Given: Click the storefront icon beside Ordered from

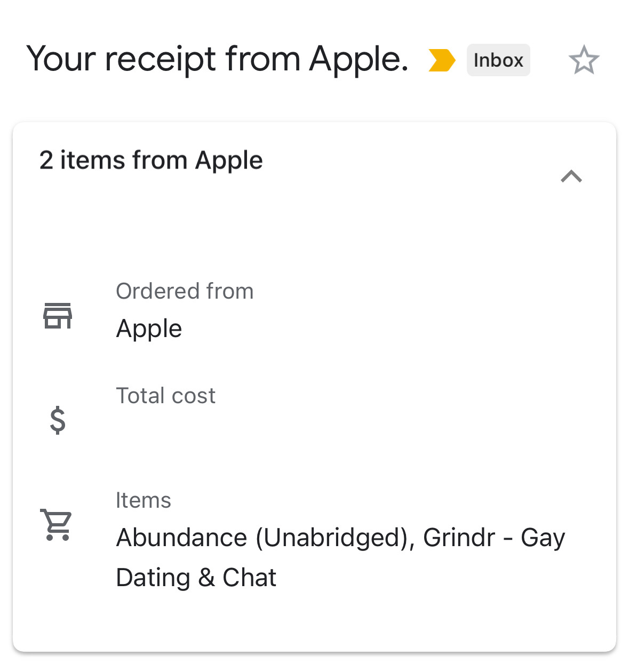Looking at the screenshot, I should click(x=58, y=316).
